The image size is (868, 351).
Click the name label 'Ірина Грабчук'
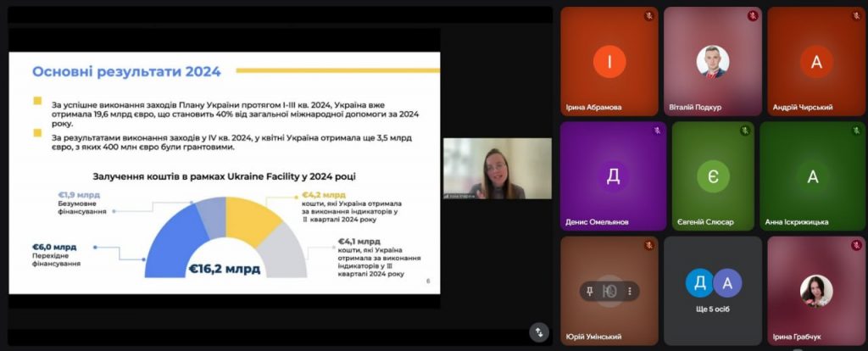797,337
